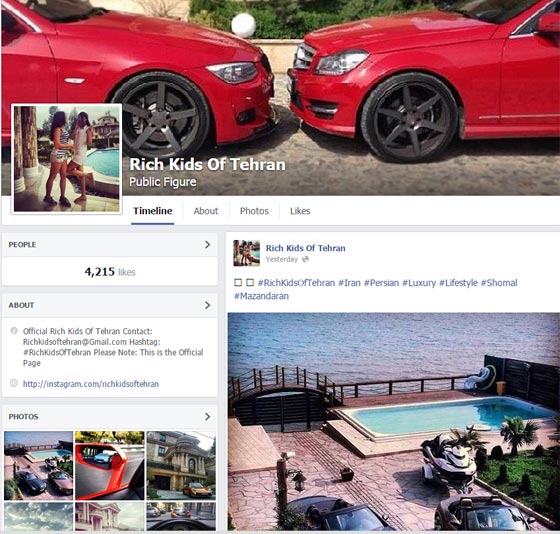Click the info icon beside Official Rich Kids text
The width and height of the screenshot is (560, 534).
pos(14,330)
